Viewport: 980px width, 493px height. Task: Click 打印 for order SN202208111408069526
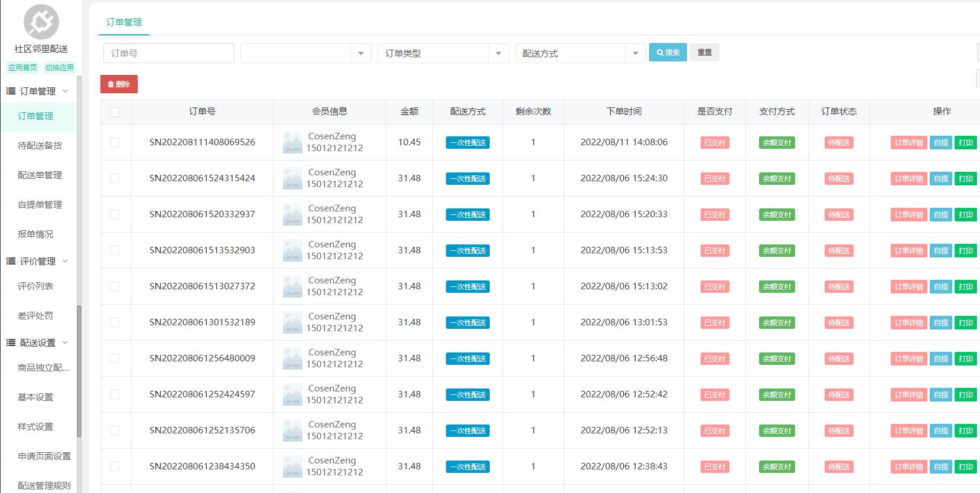[x=966, y=143]
